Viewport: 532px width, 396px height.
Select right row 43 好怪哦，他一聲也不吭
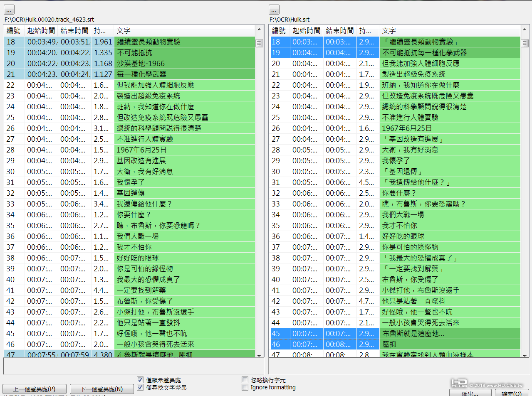(395, 312)
